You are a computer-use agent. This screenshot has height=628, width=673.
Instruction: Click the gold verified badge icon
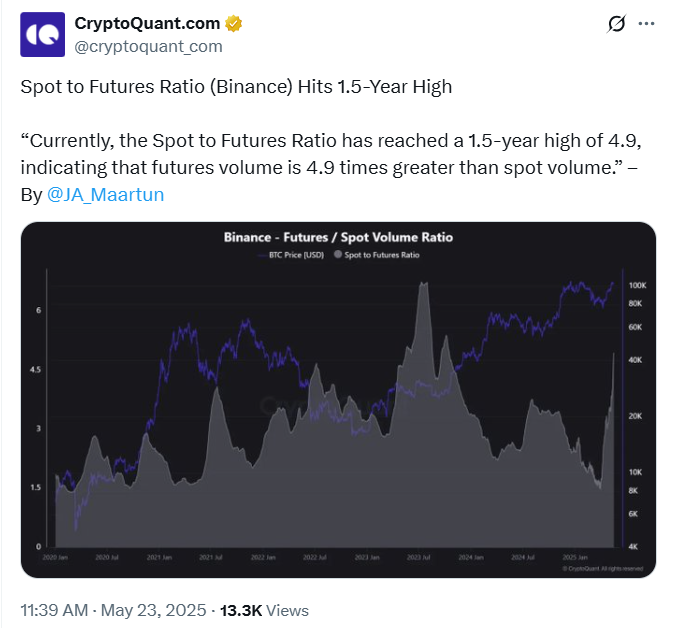pyautogui.click(x=233, y=24)
